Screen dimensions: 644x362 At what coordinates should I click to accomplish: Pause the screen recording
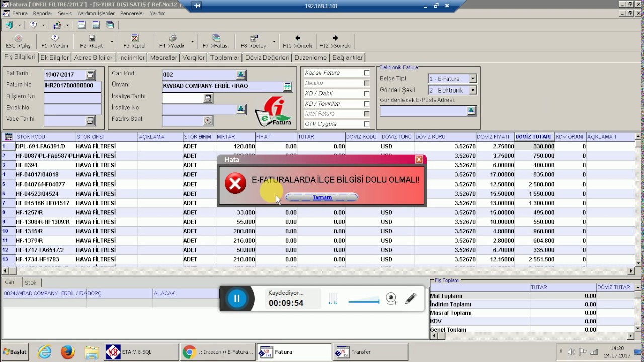[x=236, y=298]
